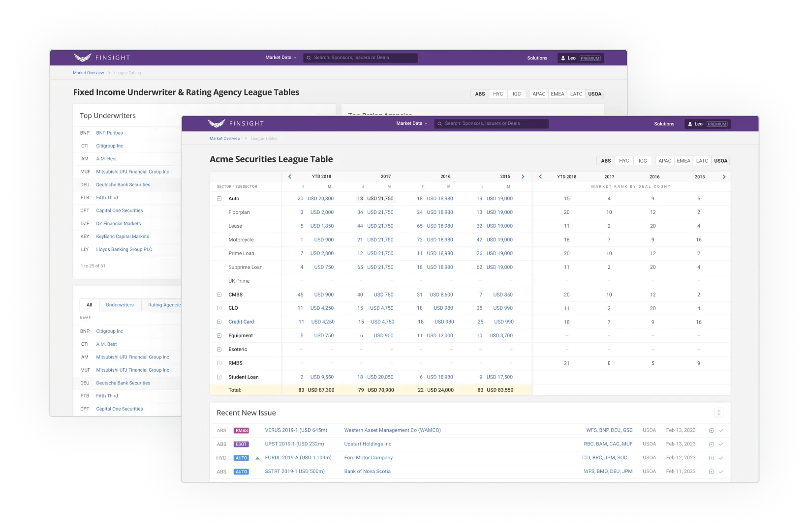Click the sort arrows icon in Recent New Issue
The image size is (809, 532).
[x=718, y=413]
